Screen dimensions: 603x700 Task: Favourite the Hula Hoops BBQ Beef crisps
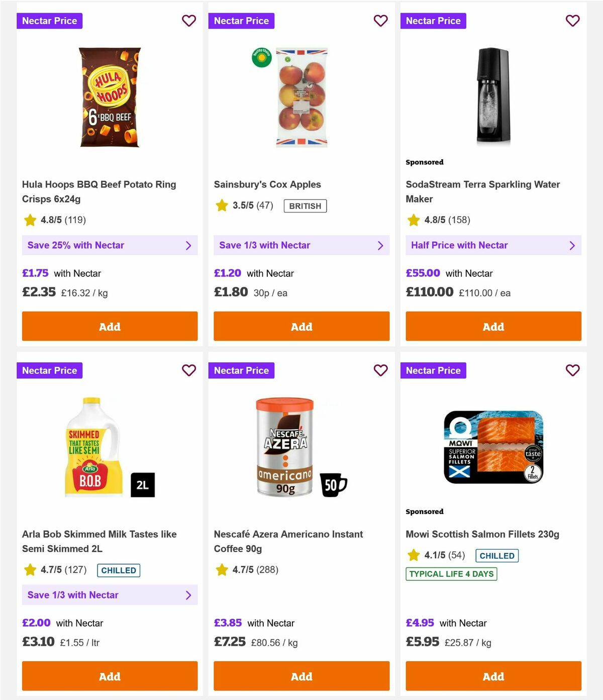pyautogui.click(x=189, y=21)
